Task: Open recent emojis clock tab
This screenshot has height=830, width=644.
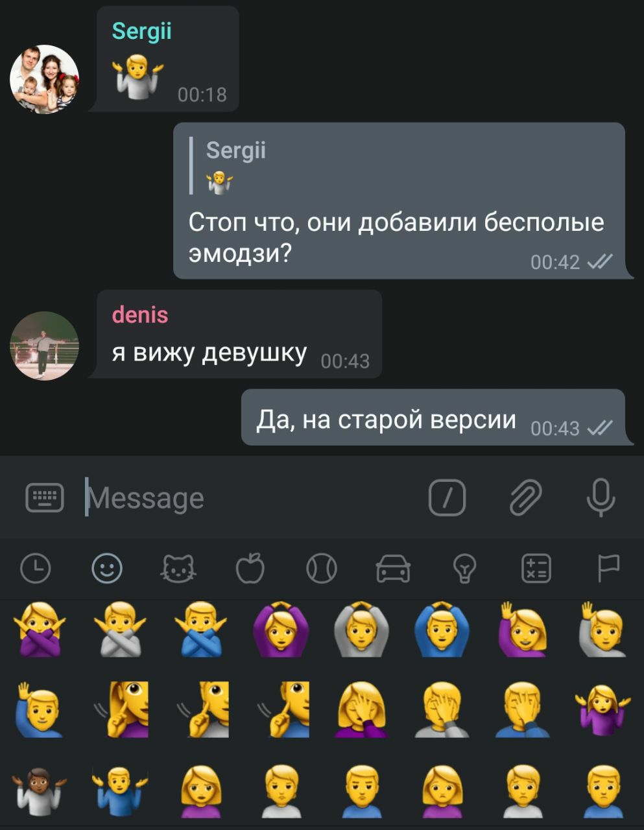Action: (36, 569)
